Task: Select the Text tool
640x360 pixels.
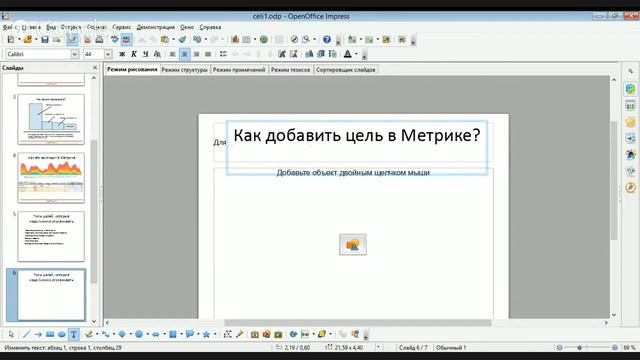Action: [73, 335]
